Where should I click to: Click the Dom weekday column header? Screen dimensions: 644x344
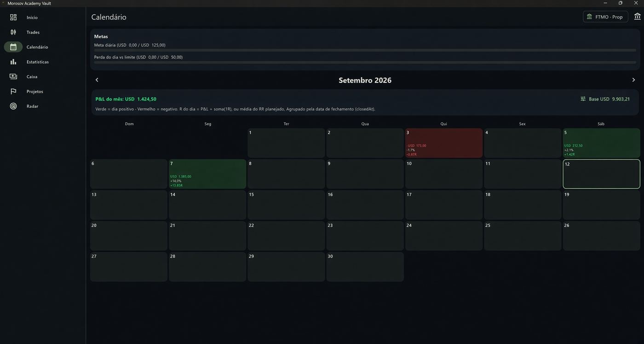[129, 124]
